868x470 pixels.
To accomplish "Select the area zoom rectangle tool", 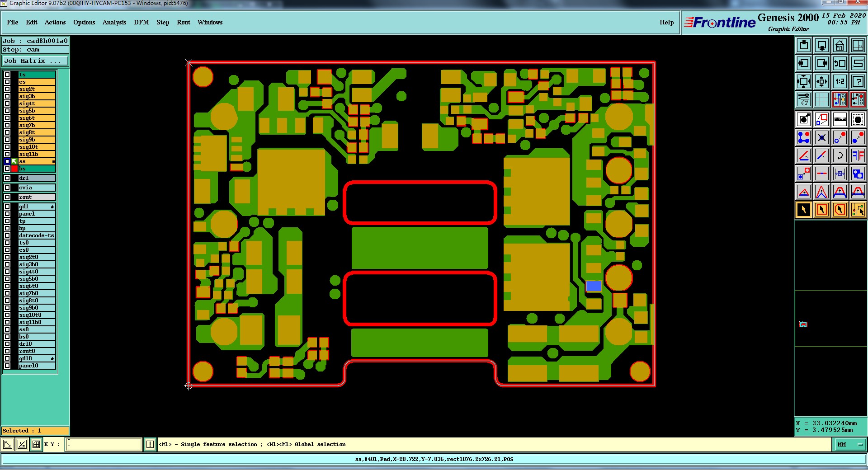I will 822,119.
